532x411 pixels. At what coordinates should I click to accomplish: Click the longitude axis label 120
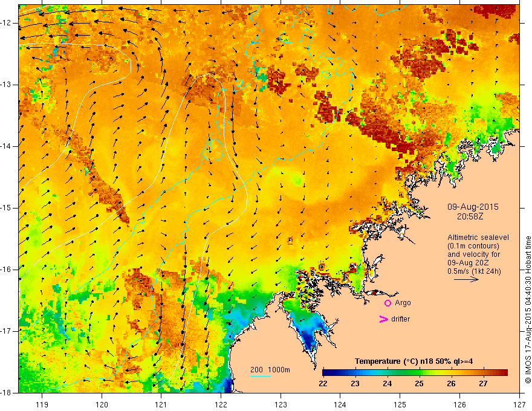(x=102, y=404)
